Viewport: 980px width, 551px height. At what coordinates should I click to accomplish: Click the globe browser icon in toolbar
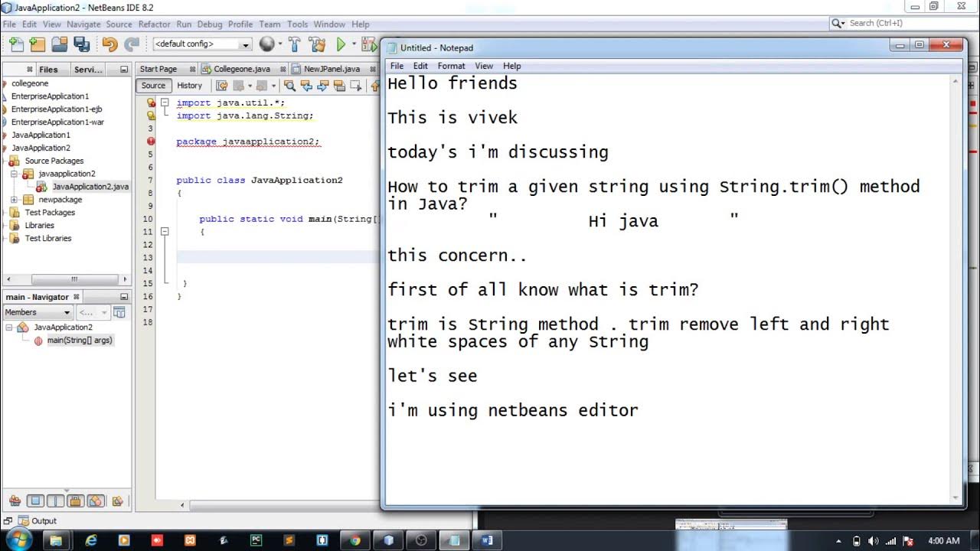pos(266,44)
